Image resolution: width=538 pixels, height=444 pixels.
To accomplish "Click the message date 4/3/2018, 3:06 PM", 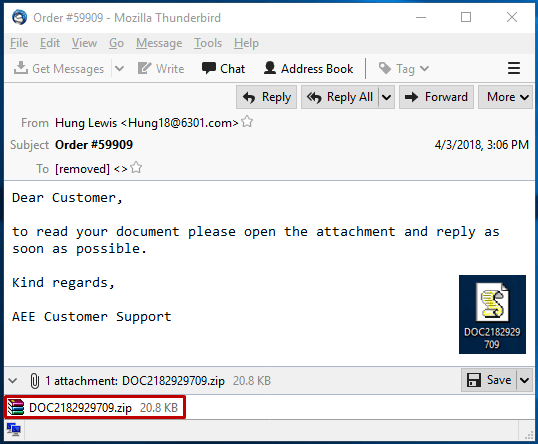I will (481, 145).
